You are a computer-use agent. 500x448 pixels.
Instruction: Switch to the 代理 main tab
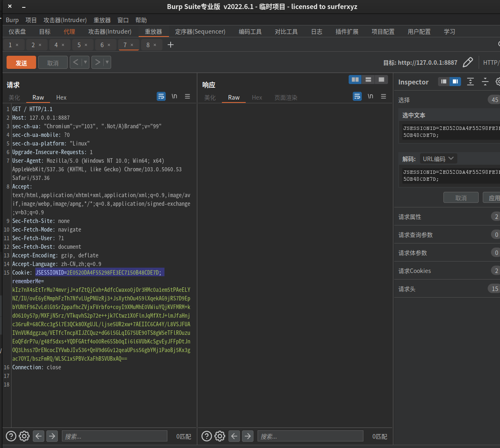click(x=69, y=32)
